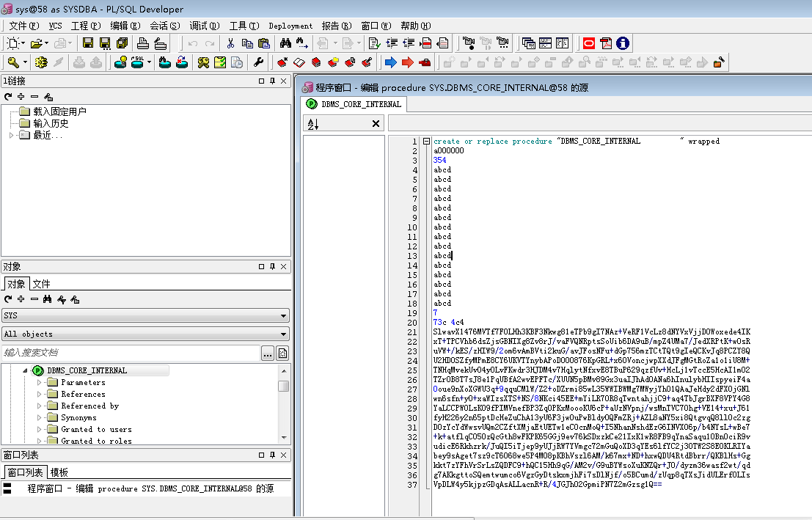
Task: Click the PDF document icon
Action: pos(606,43)
